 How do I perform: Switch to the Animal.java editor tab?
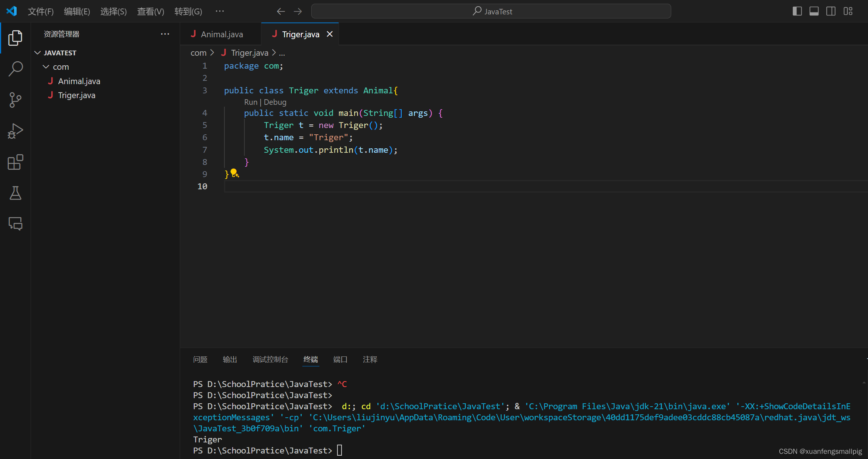tap(222, 34)
